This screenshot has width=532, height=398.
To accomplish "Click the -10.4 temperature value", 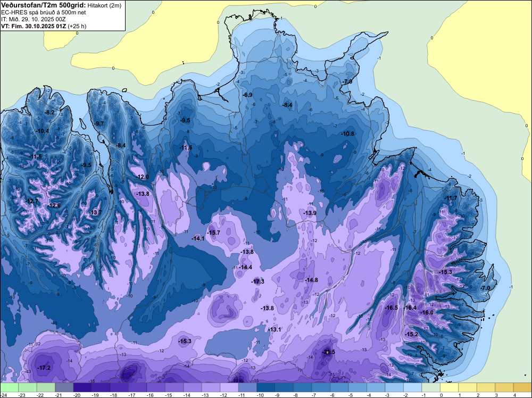I will tap(43, 131).
